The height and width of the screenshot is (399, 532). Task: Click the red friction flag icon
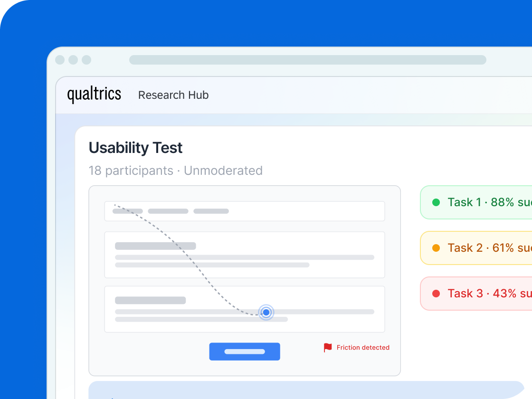[x=328, y=347]
